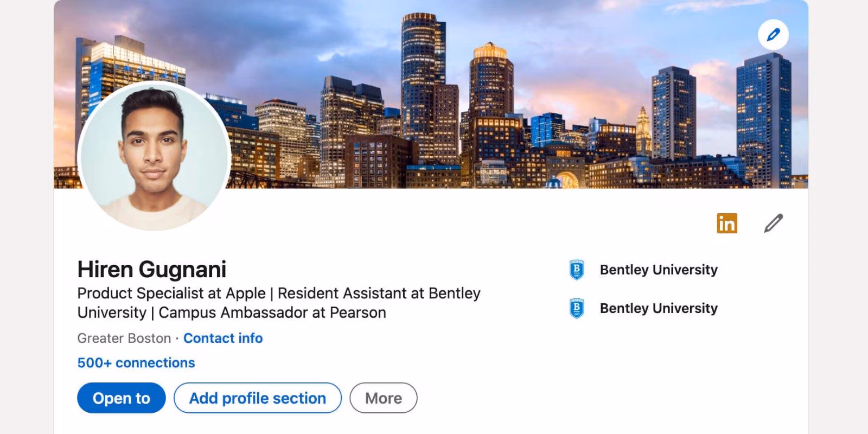868x434 pixels.
Task: Click Add profile section
Action: pyautogui.click(x=257, y=398)
